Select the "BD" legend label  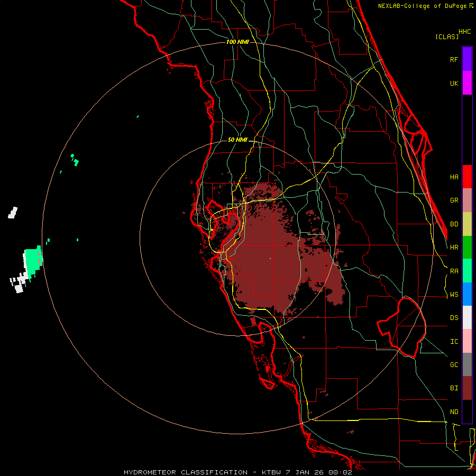click(454, 224)
